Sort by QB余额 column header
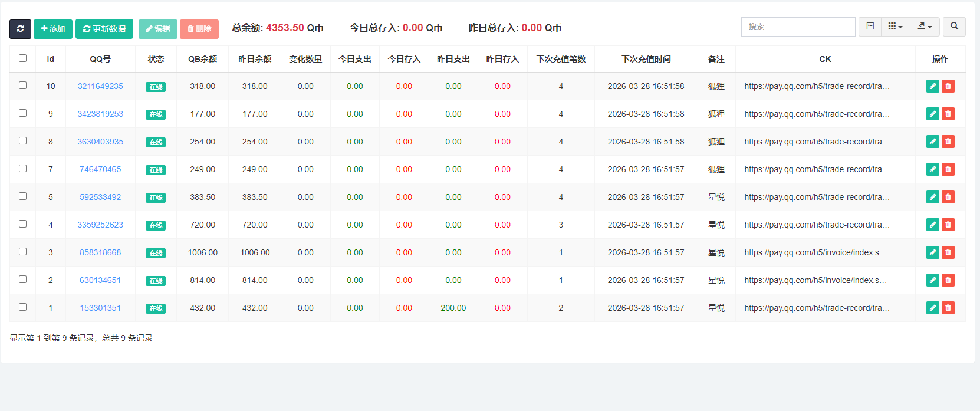The image size is (980, 411). (202, 59)
